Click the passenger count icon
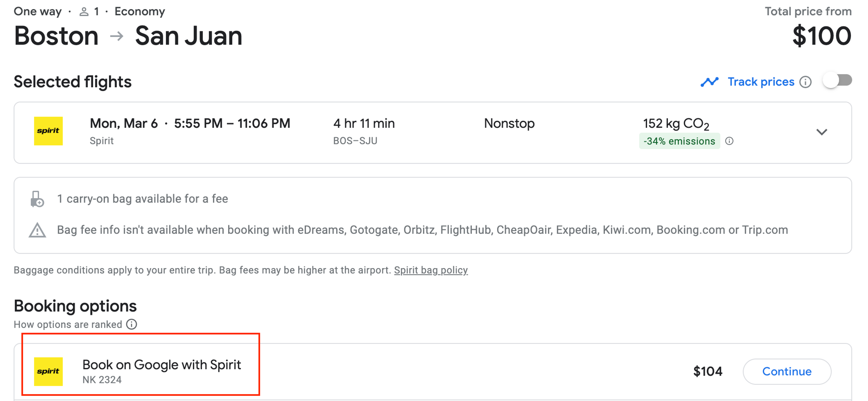Screen dimensions: 868x401 pos(84,12)
